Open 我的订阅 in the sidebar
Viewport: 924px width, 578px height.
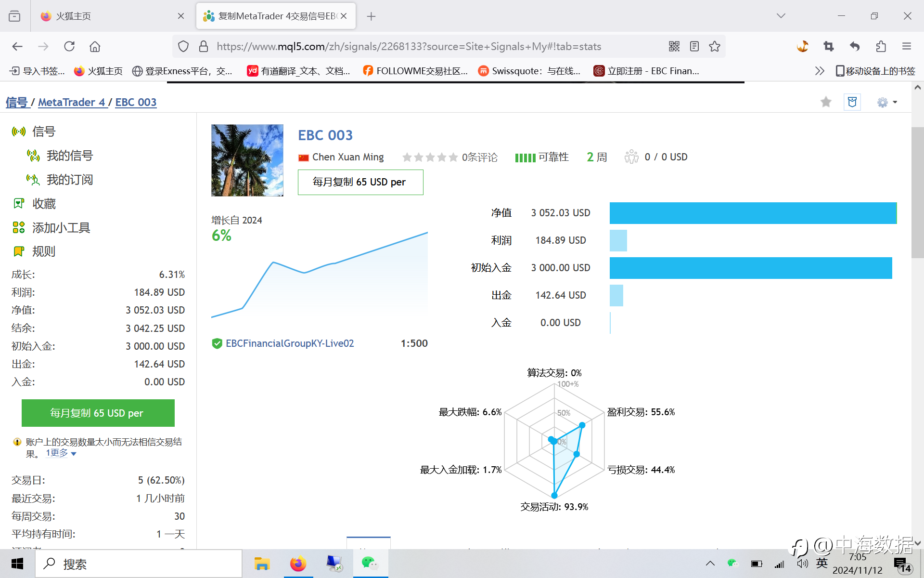click(x=60, y=180)
